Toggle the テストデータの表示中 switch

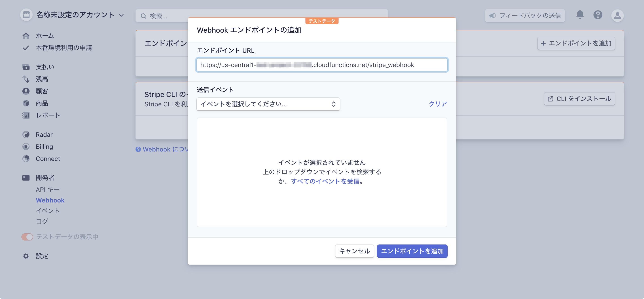pos(27,237)
